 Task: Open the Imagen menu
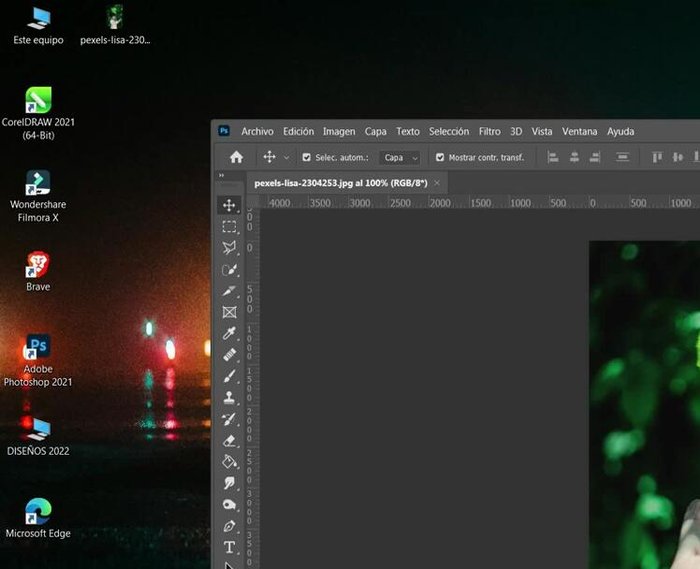pos(339,132)
